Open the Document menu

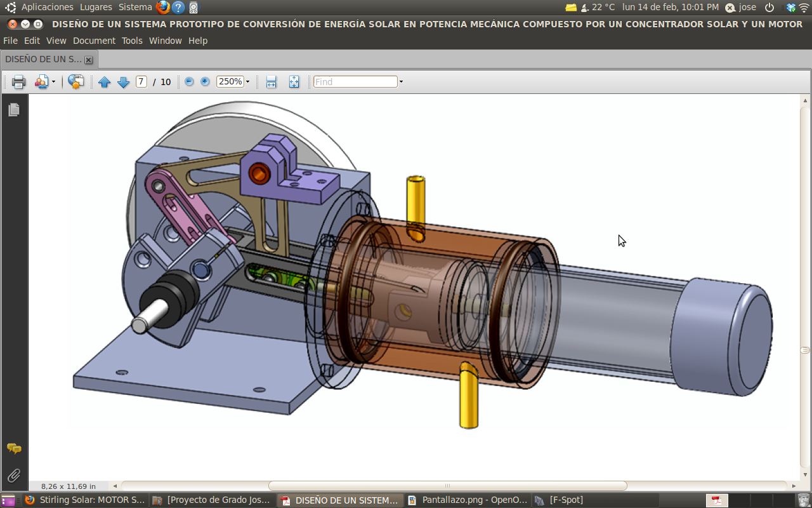[x=94, y=41]
